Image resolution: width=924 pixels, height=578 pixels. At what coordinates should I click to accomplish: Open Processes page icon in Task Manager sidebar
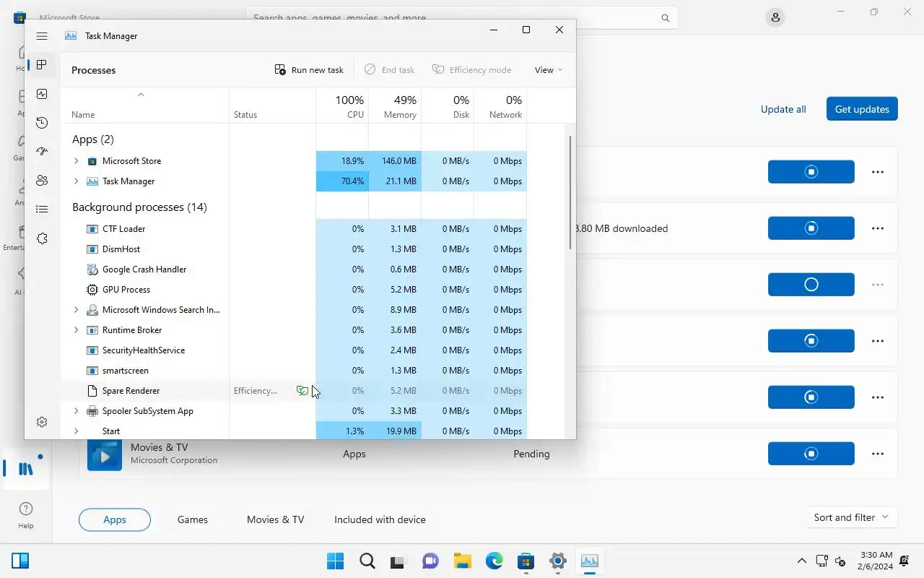tap(42, 65)
